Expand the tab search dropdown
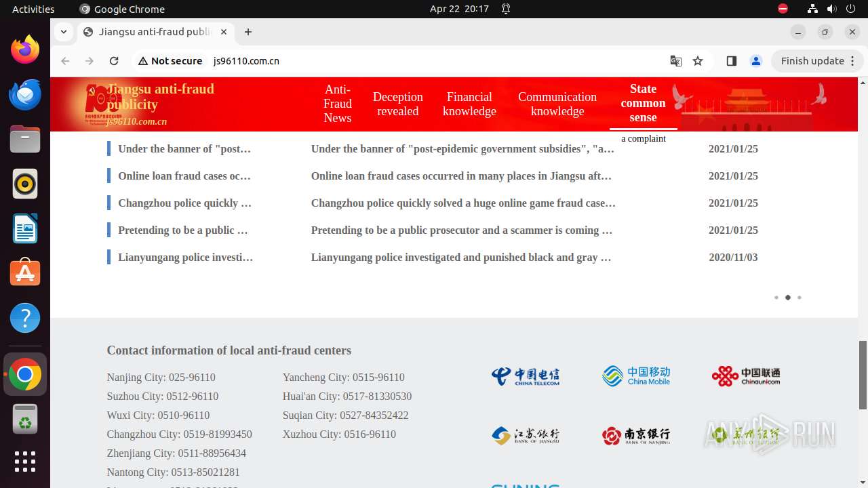Screen dimensions: 868x488 (63, 32)
